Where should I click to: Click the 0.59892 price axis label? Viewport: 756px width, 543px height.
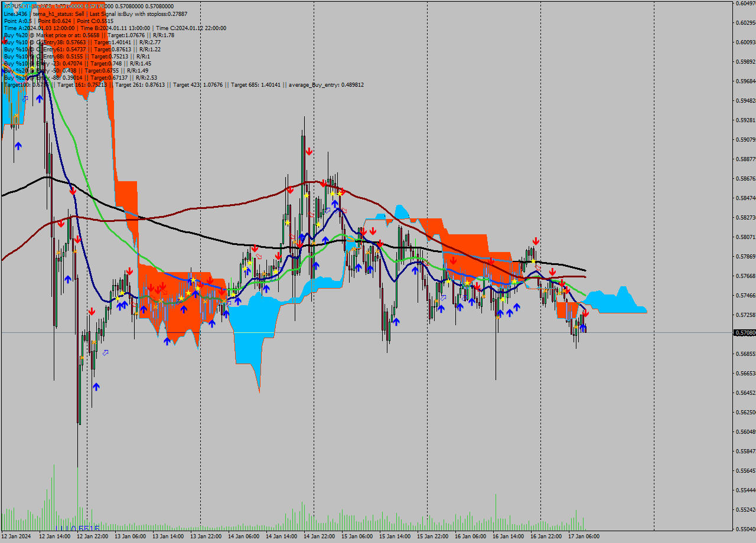click(745, 61)
